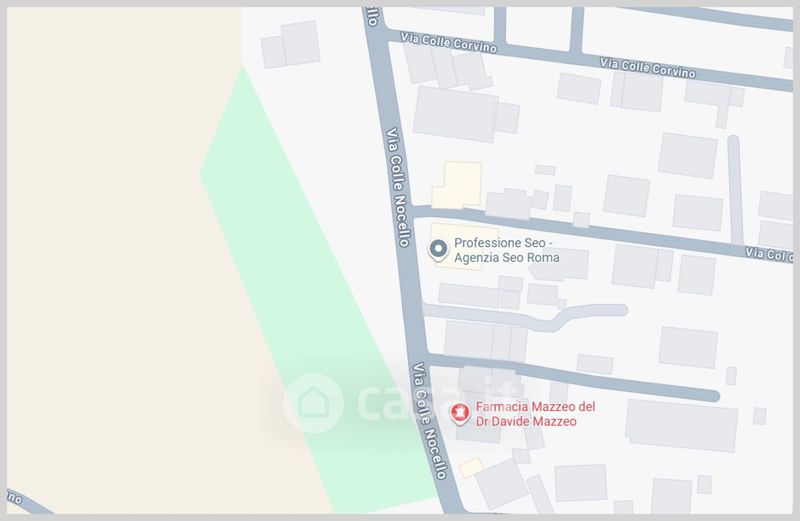Click the Professione Seo map pin icon
The image size is (800, 521).
[438, 250]
